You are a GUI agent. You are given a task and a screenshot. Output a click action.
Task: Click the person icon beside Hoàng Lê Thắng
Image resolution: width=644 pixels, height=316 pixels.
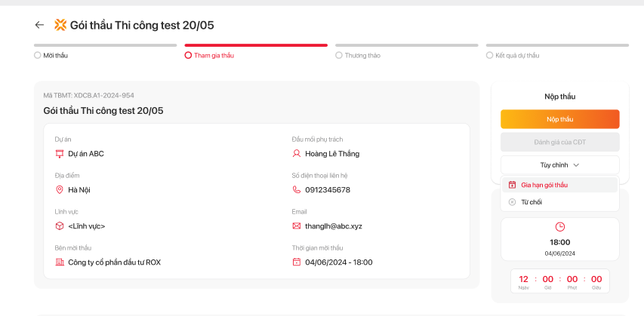pyautogui.click(x=297, y=154)
